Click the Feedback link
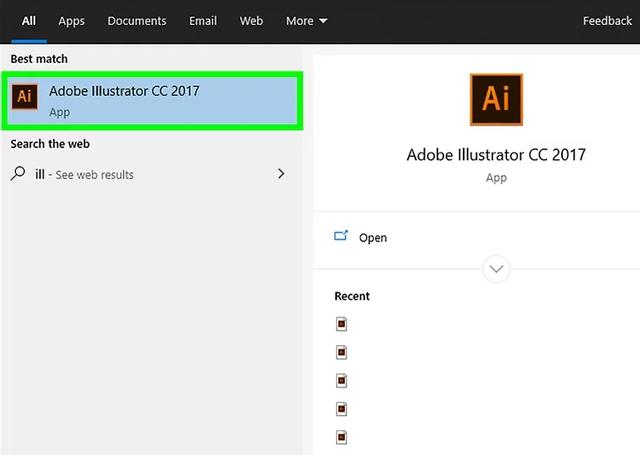 [x=607, y=21]
